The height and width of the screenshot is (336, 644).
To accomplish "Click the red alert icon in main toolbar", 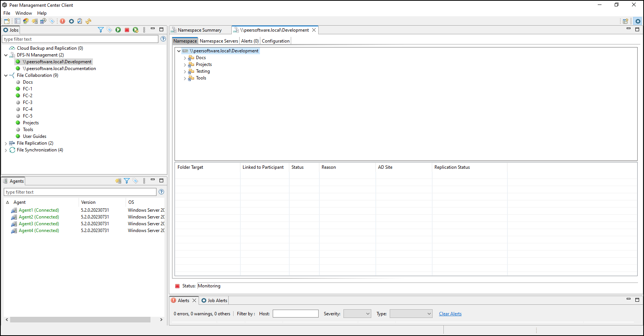I will pos(62,21).
